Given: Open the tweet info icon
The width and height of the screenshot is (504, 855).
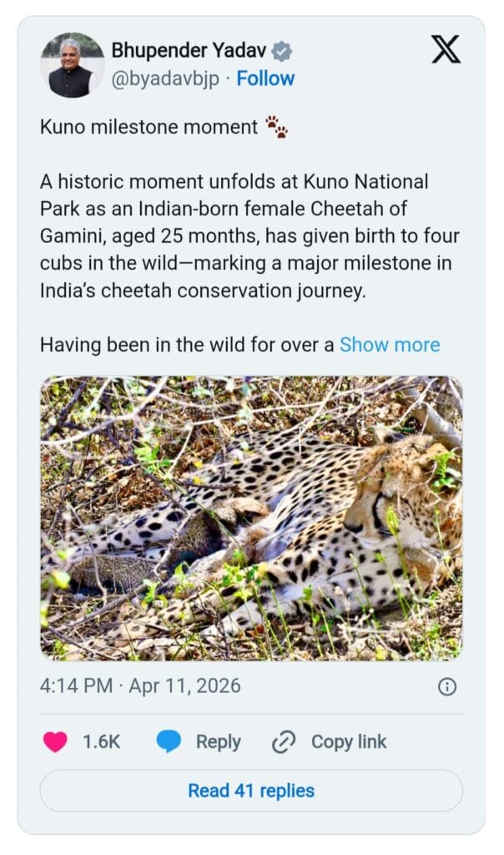Looking at the screenshot, I should pos(447,686).
